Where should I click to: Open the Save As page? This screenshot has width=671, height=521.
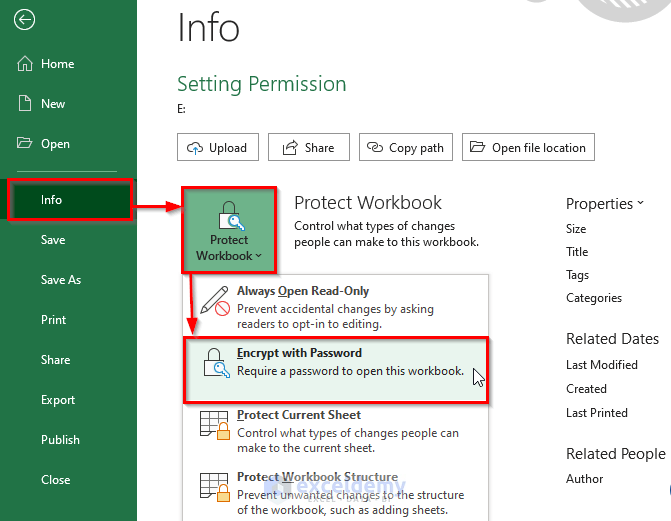pyautogui.click(x=61, y=280)
